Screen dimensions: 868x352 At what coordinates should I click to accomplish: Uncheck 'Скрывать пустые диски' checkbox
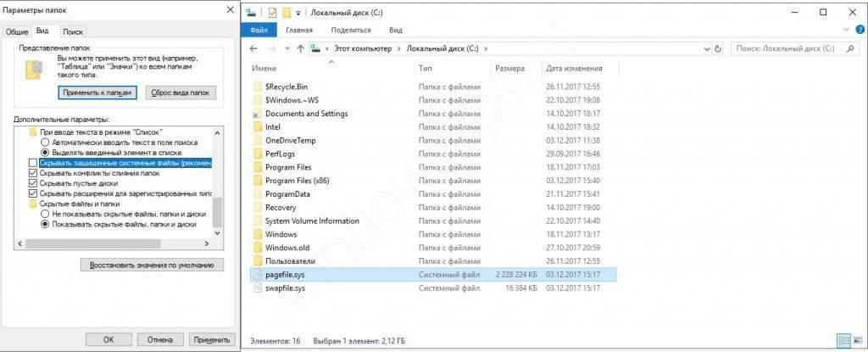(x=33, y=183)
